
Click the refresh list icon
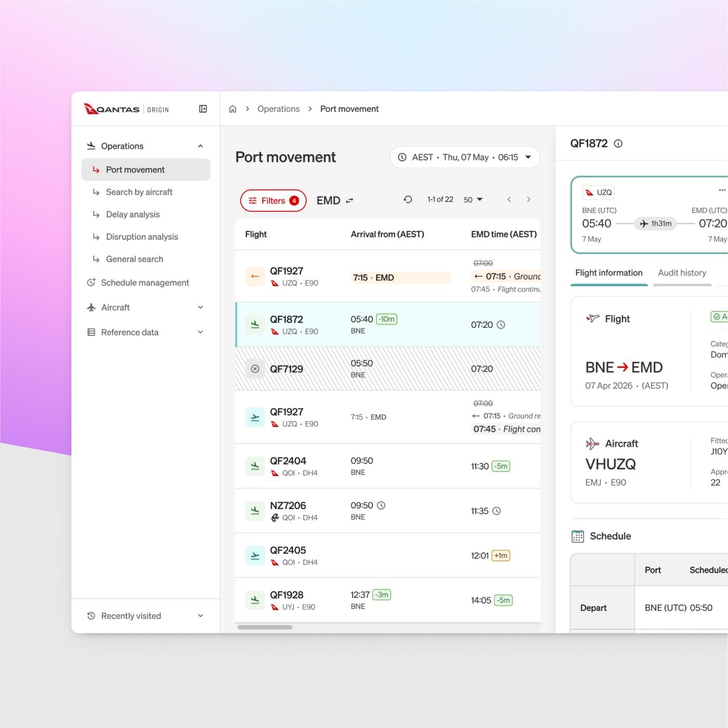408,199
